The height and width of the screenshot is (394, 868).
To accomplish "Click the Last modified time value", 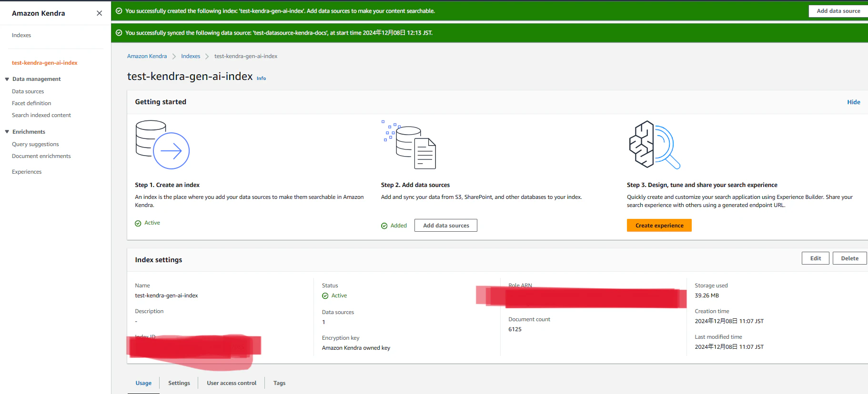I will pos(729,347).
